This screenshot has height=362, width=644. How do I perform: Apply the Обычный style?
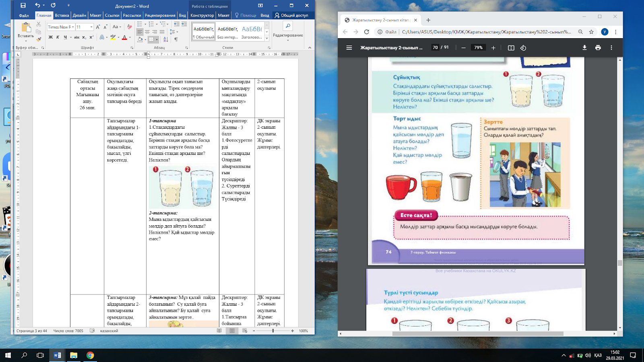click(x=203, y=32)
